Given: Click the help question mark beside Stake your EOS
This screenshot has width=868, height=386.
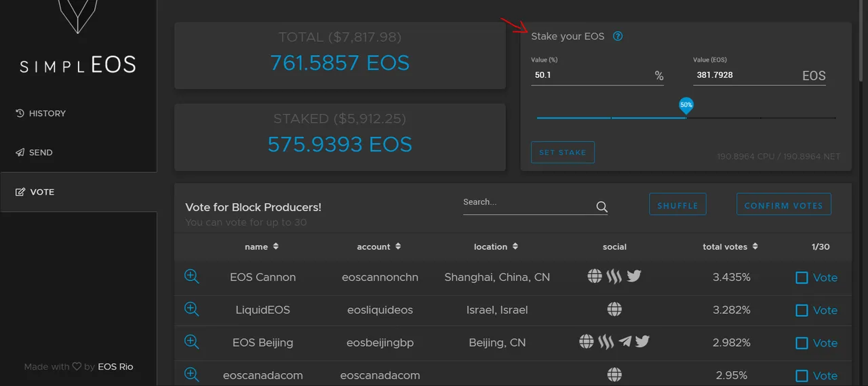Looking at the screenshot, I should pos(618,37).
